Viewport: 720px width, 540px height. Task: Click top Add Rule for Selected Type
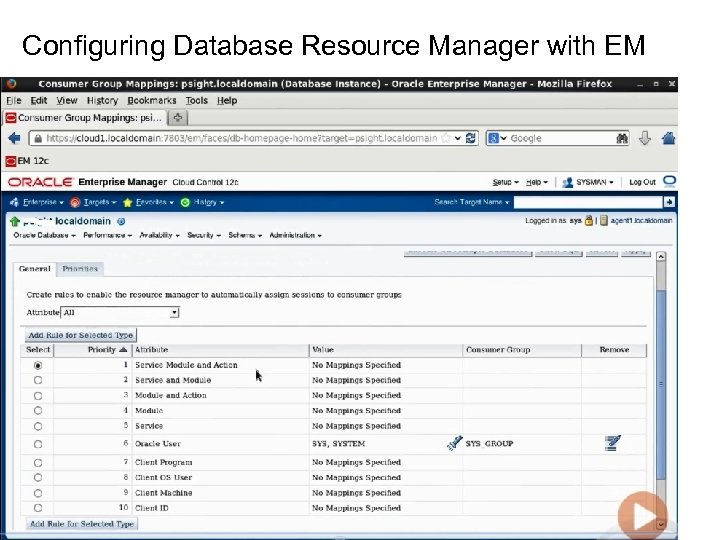tap(80, 335)
